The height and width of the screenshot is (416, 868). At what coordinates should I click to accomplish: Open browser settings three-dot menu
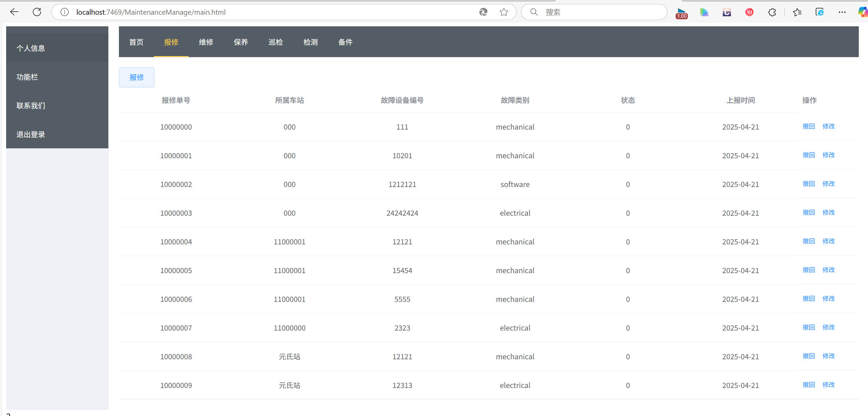click(842, 12)
